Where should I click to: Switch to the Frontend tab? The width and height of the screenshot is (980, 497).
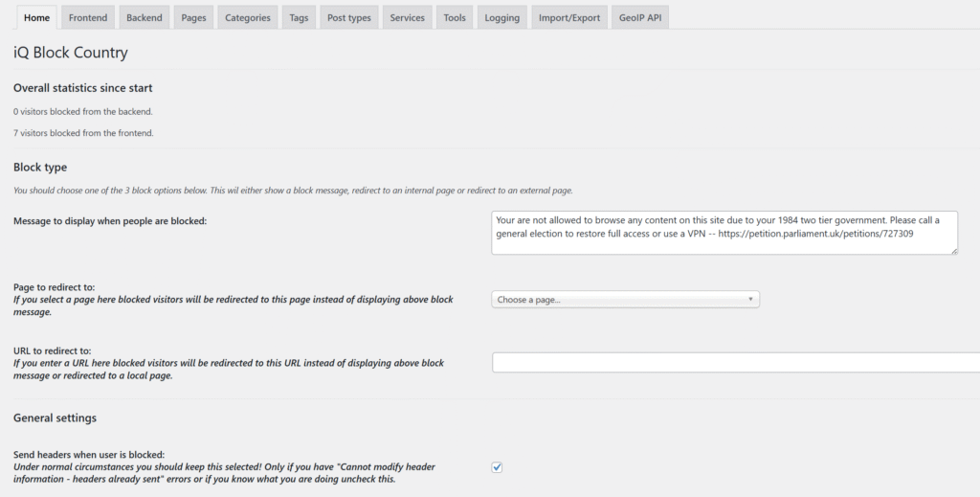pos(87,17)
